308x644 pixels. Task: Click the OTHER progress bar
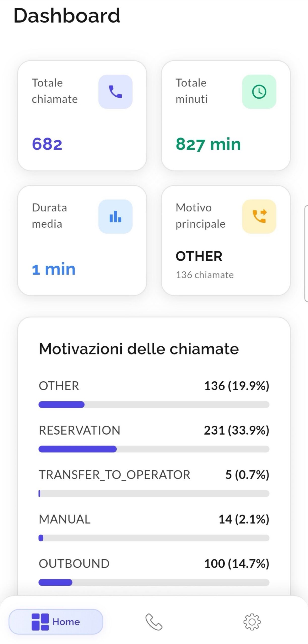154,405
